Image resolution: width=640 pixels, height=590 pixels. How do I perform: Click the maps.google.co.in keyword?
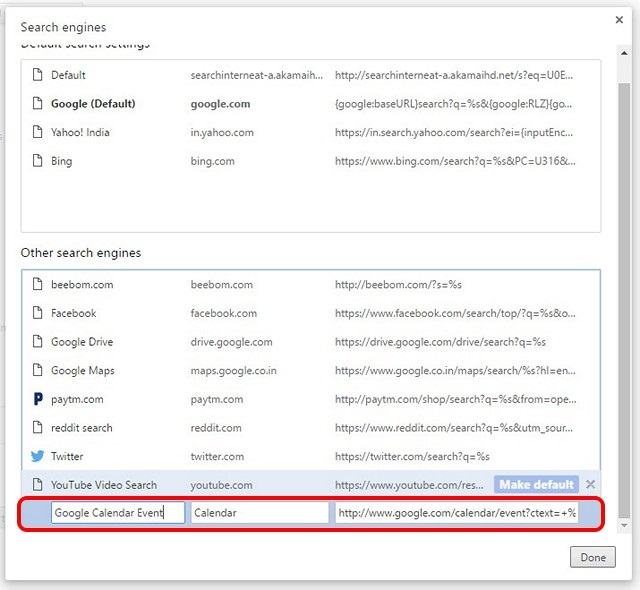click(233, 370)
